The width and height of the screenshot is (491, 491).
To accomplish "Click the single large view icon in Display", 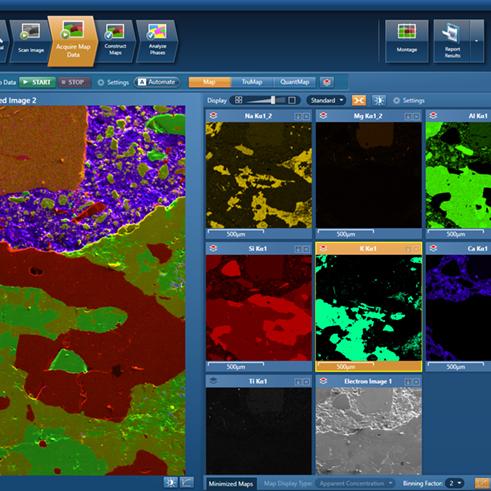I will point(292,100).
